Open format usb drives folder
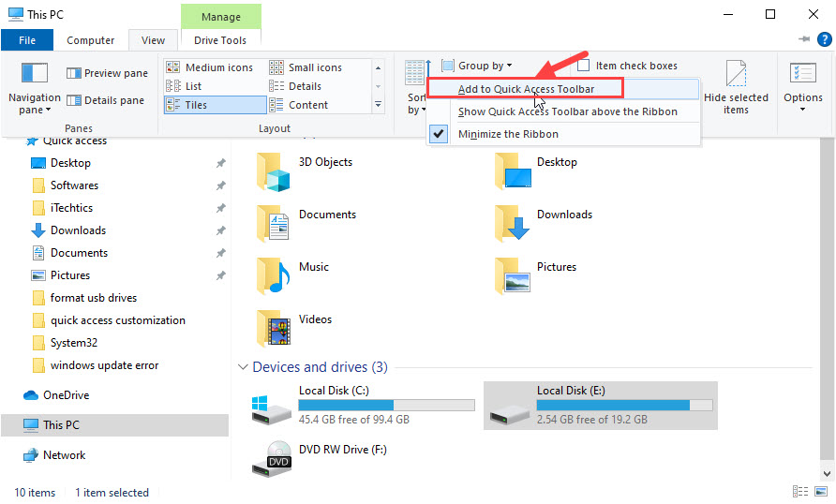Screen dimensions: 836x504 click(x=94, y=297)
